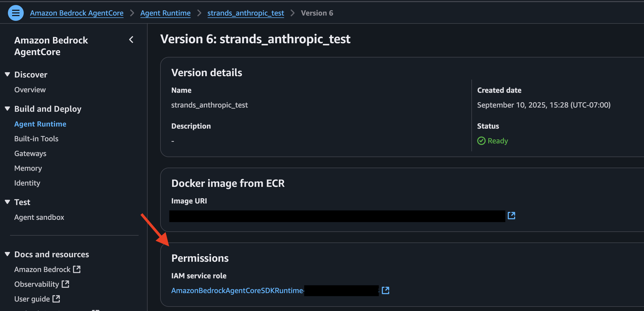The height and width of the screenshot is (311, 644).
Task: Open Gateways in the sidebar
Action: [x=30, y=153]
